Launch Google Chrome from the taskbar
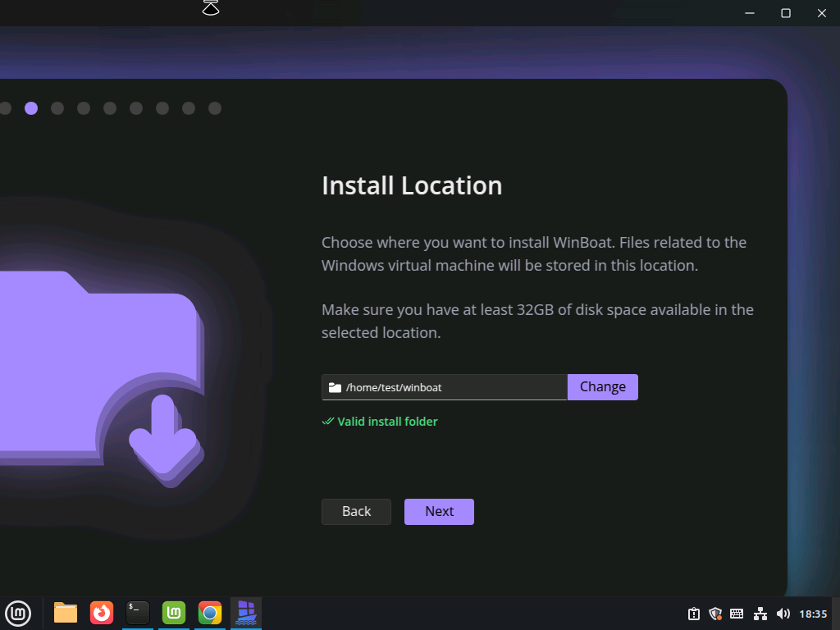Viewport: 840px width, 630px height. click(210, 613)
